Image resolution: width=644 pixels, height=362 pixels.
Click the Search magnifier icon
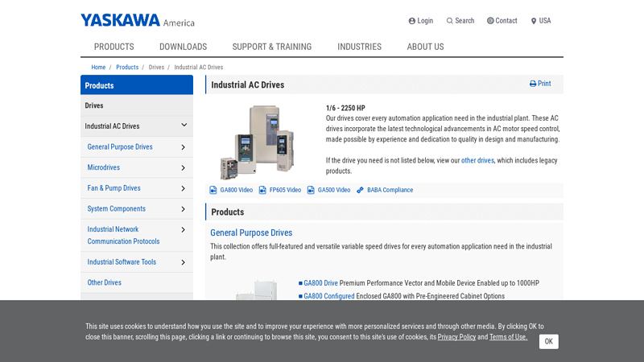pos(450,21)
